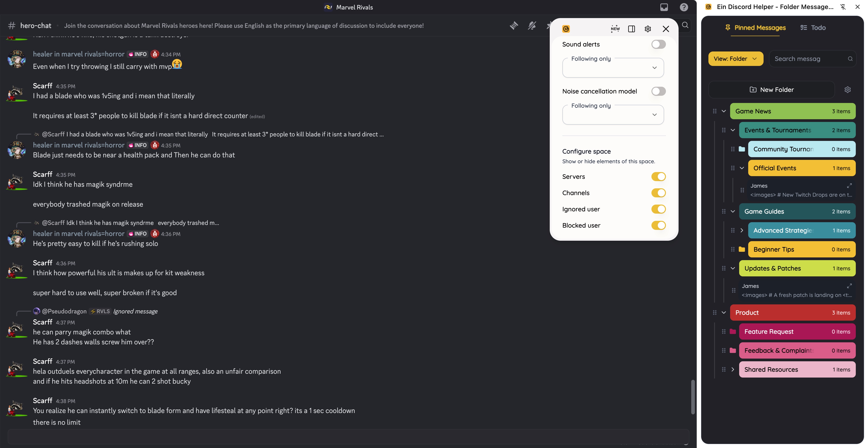Expand the Advanced Strategies folder
This screenshot has height=448, width=868.
[742, 231]
